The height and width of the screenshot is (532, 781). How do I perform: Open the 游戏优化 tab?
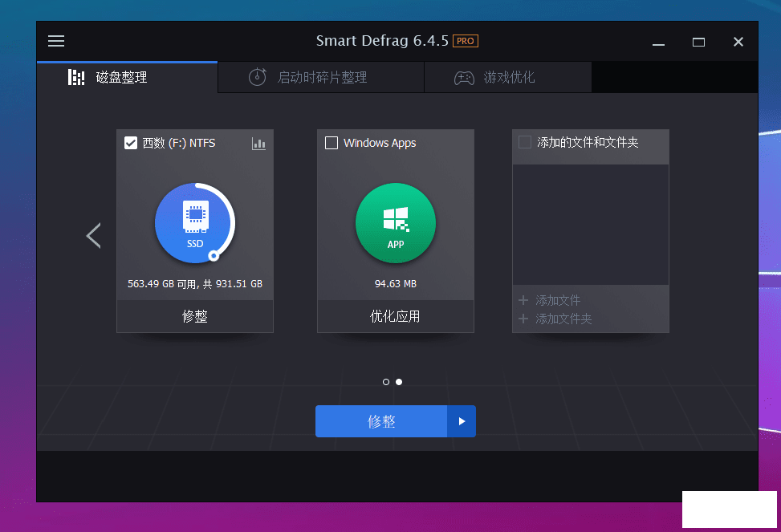pyautogui.click(x=509, y=78)
